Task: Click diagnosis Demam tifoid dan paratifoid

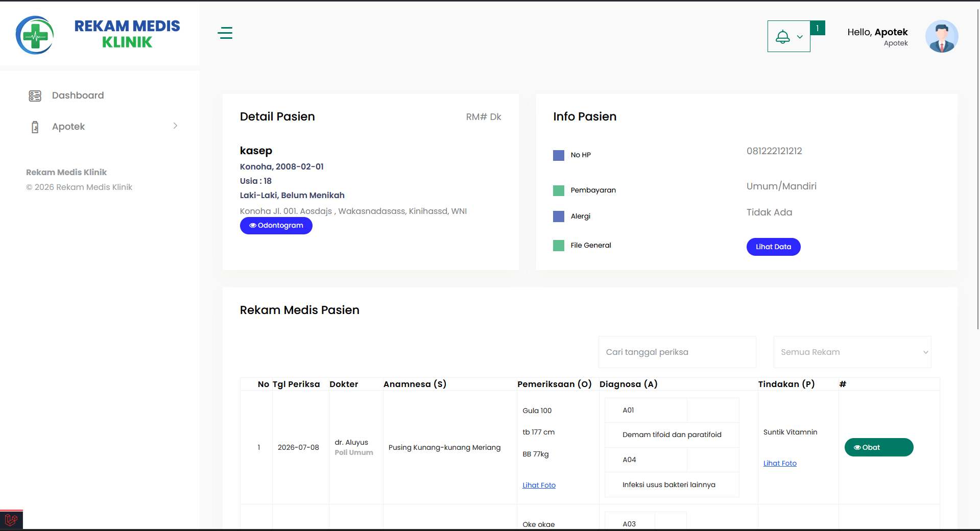Action: [672, 435]
